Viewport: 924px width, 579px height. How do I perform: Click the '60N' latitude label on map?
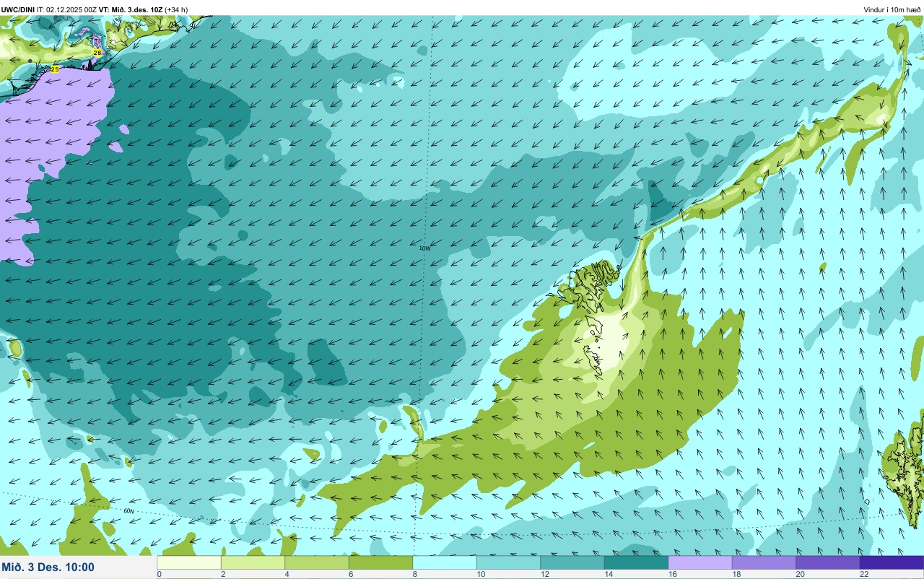[128, 511]
